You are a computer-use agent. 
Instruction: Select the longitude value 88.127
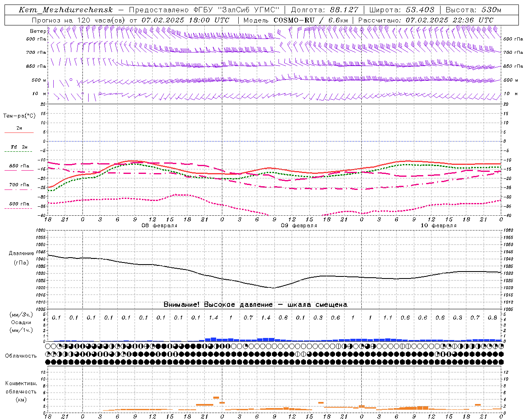(344, 10)
